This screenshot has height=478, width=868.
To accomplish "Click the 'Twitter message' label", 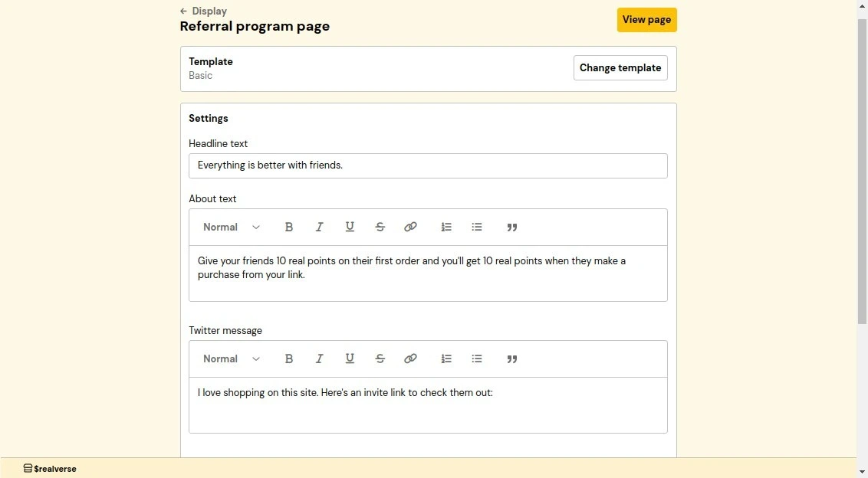I will coord(225,331).
